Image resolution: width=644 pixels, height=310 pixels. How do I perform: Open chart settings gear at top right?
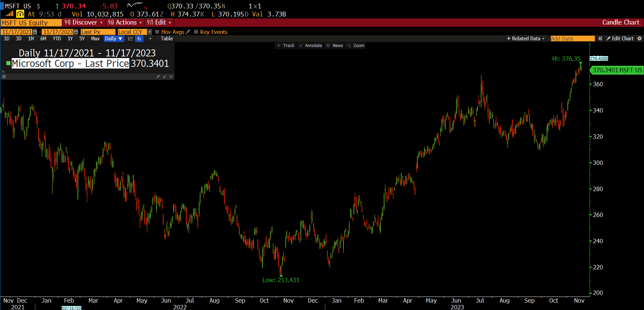point(639,39)
